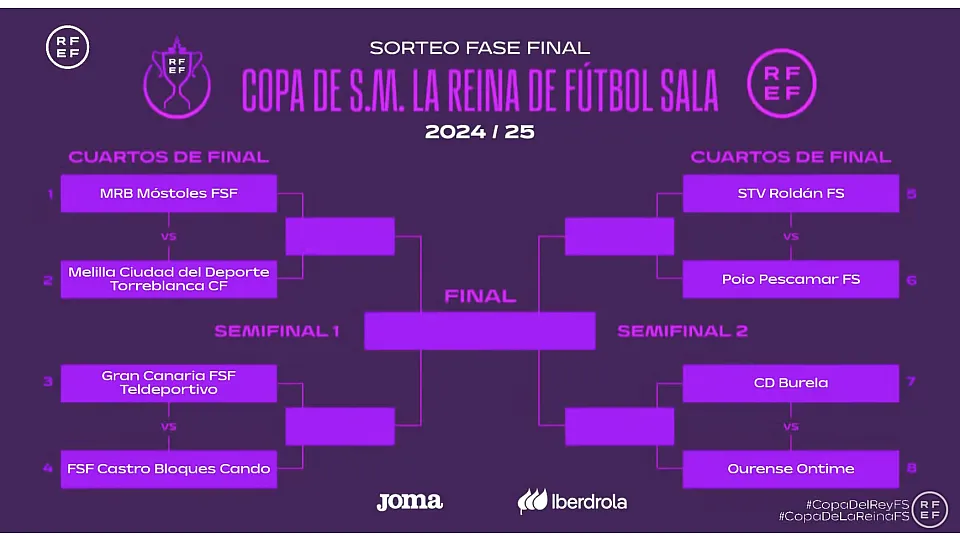The width and height of the screenshot is (960, 540).
Task: Click the #CopaDeLaReinaFS hashtag
Action: [x=843, y=517]
